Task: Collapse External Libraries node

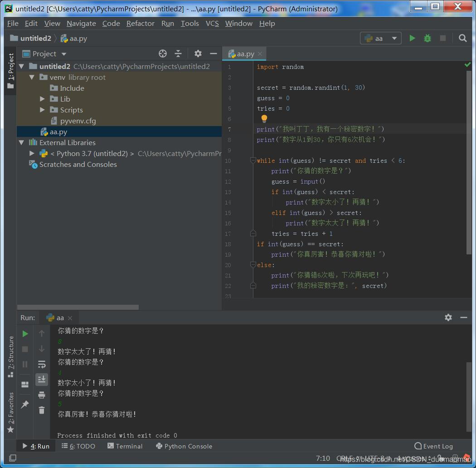Action: click(x=22, y=142)
